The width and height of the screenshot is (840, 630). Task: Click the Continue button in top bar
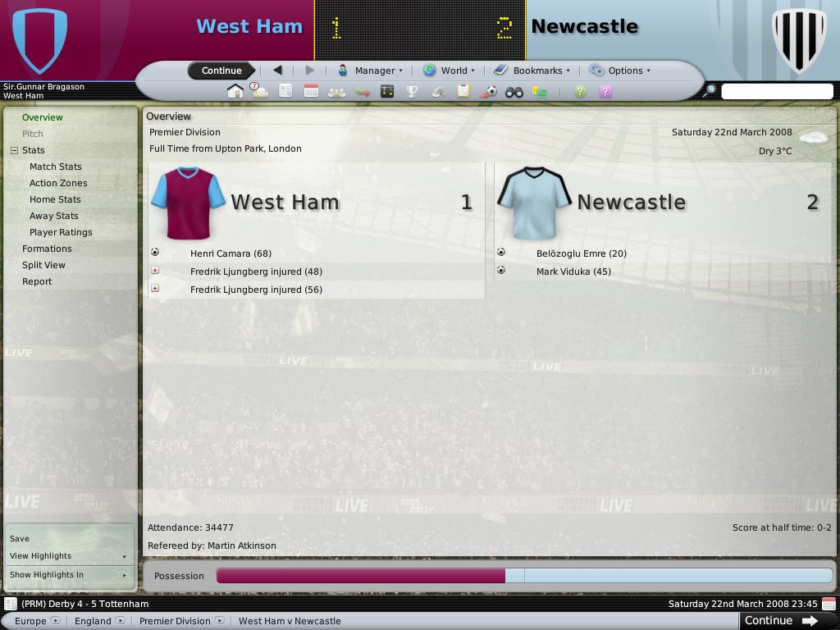tap(221, 71)
